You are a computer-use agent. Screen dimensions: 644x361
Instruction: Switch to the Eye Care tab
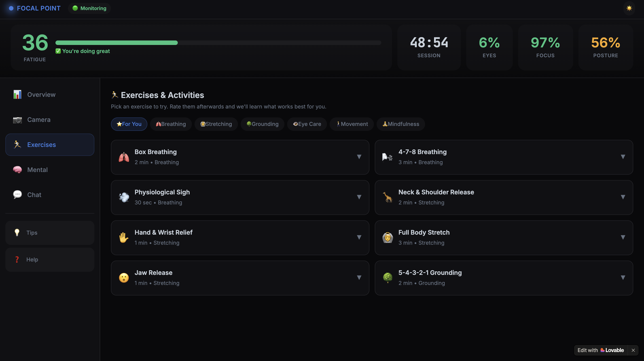pos(307,124)
